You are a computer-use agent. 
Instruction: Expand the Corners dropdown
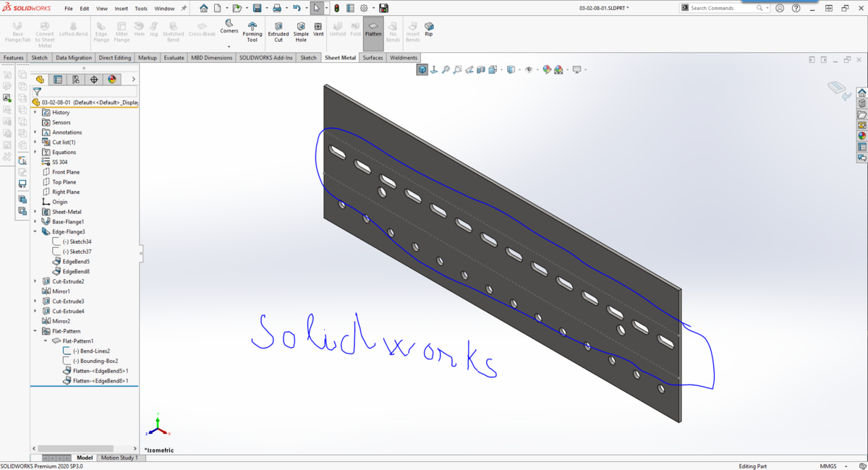[x=229, y=46]
